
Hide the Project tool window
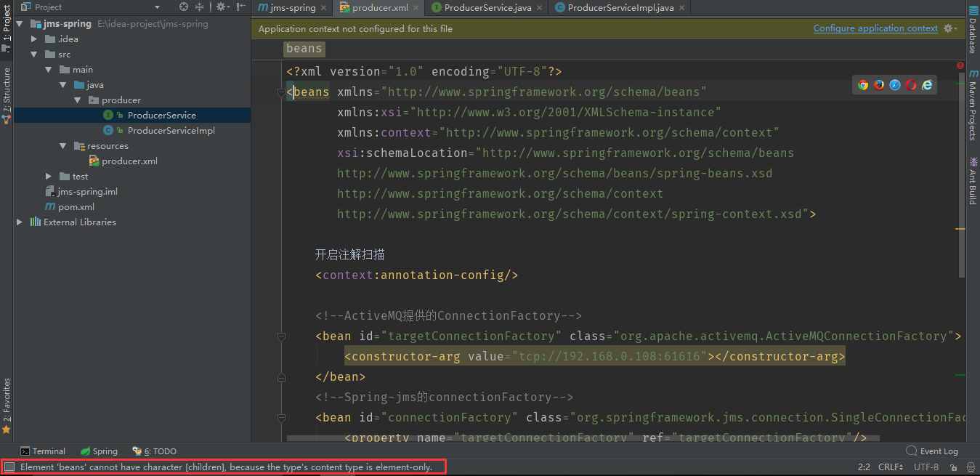point(241,7)
